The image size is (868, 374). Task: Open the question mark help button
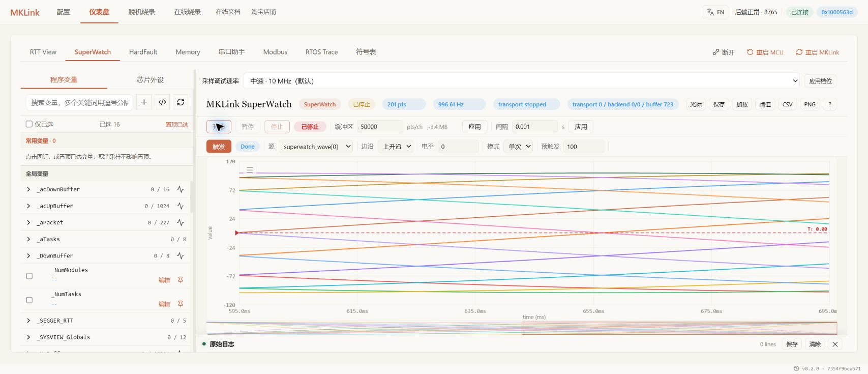click(x=830, y=104)
